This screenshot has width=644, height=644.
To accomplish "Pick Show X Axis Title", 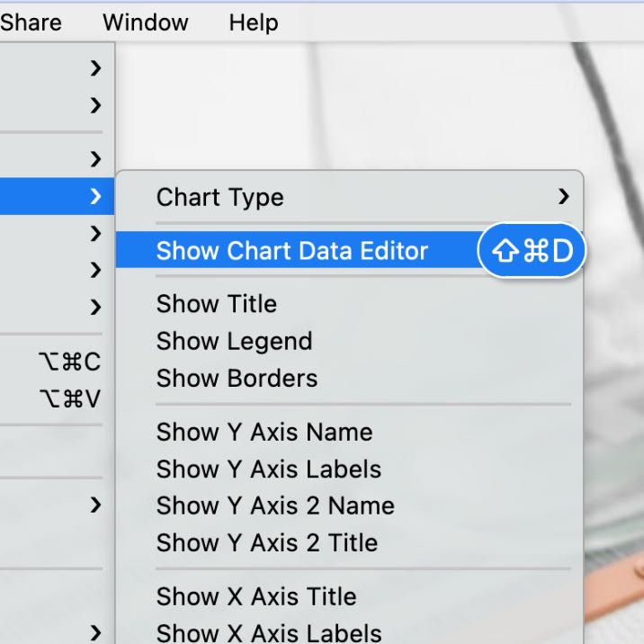I will (x=256, y=596).
